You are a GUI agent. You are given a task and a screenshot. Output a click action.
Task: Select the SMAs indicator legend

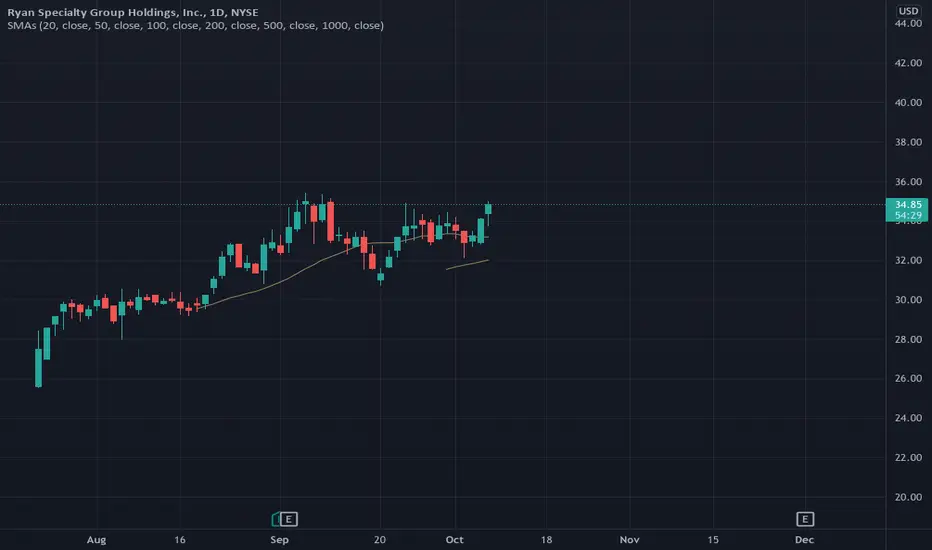pos(196,26)
